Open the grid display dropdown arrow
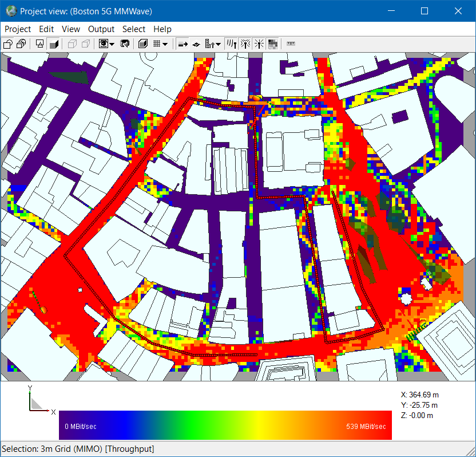The width and height of the screenshot is (476, 457). [165, 44]
